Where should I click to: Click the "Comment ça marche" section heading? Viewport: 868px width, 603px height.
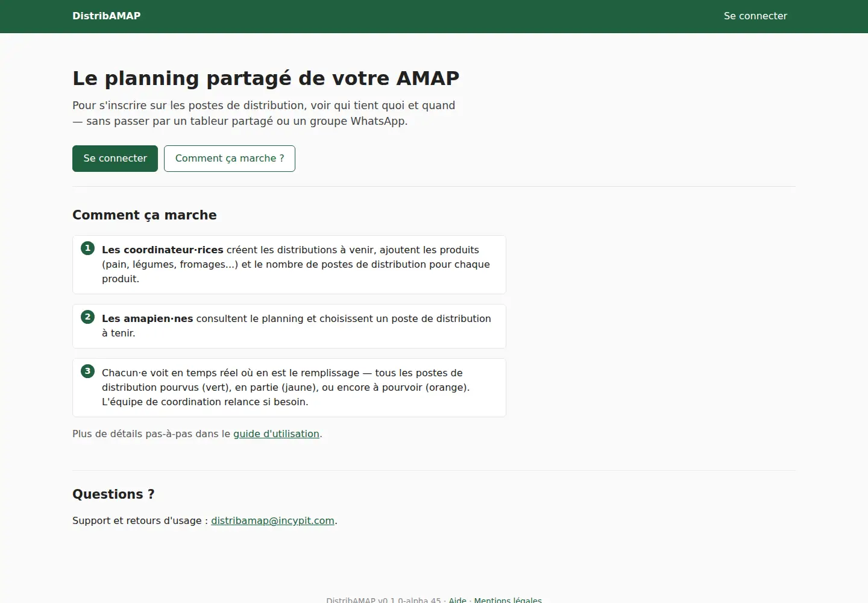(145, 215)
